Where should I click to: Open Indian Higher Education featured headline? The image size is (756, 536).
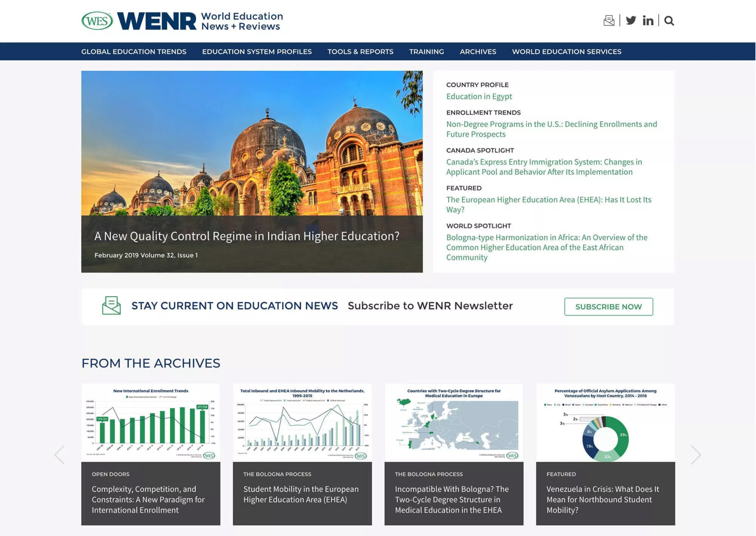tap(247, 236)
